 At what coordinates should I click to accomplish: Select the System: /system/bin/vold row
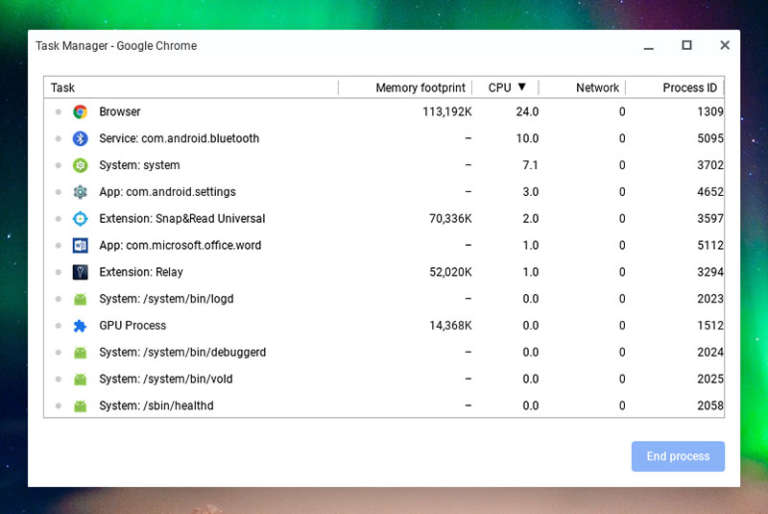tap(384, 379)
